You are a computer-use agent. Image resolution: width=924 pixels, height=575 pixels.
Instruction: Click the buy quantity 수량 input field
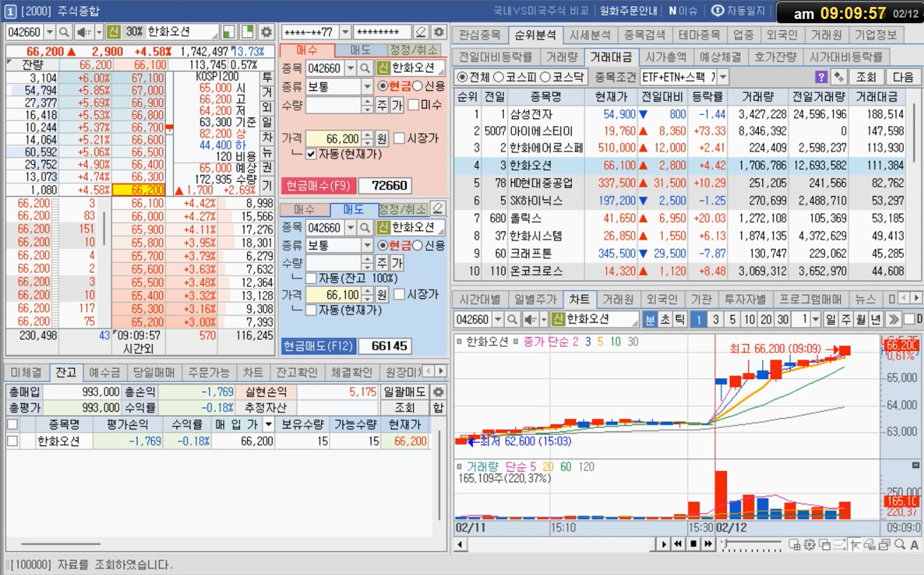333,105
